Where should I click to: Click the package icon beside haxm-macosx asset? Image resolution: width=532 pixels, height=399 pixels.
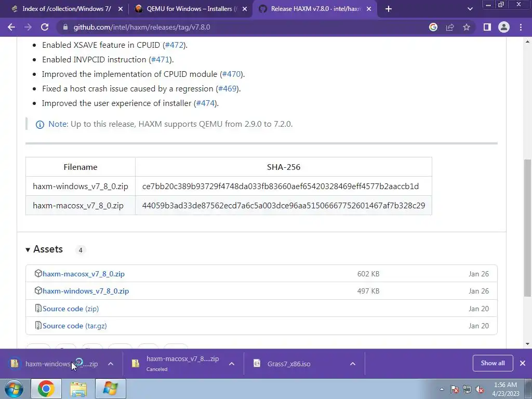38,273
